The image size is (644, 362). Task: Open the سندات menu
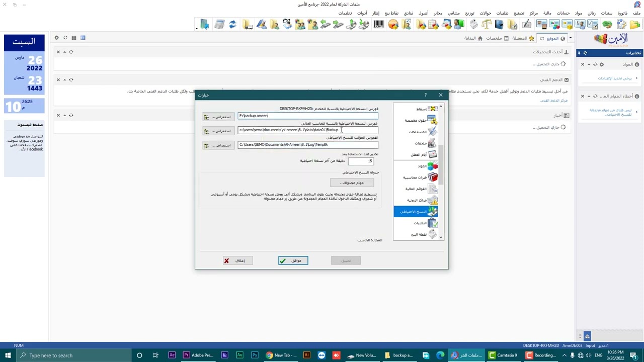(607, 13)
